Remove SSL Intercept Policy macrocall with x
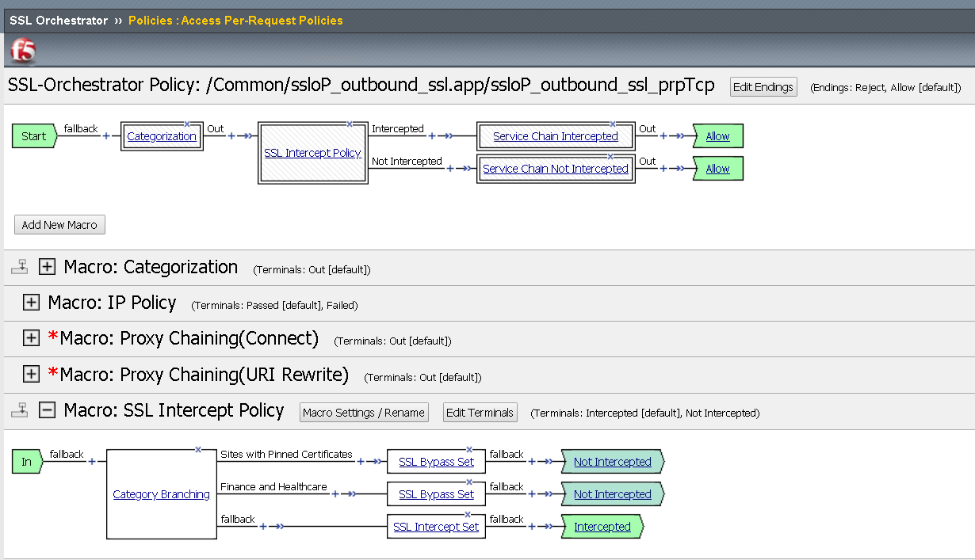 coord(350,124)
